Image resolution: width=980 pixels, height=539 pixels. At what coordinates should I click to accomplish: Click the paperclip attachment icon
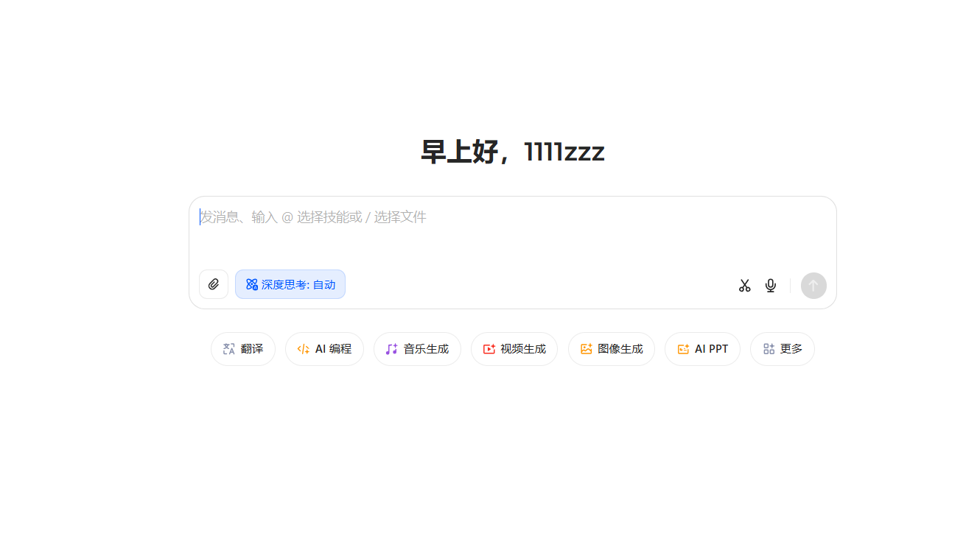(214, 284)
